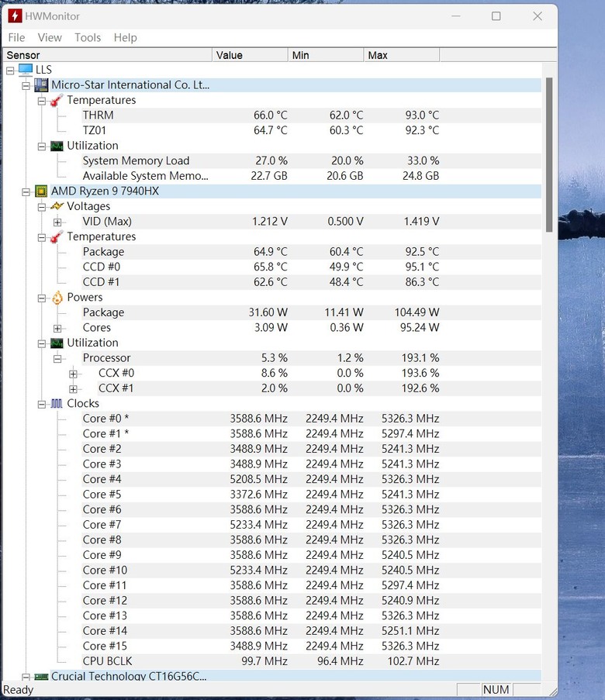Click the AMD Ryzen 9 CPU chip icon
Image resolution: width=605 pixels, height=700 pixels.
click(41, 191)
